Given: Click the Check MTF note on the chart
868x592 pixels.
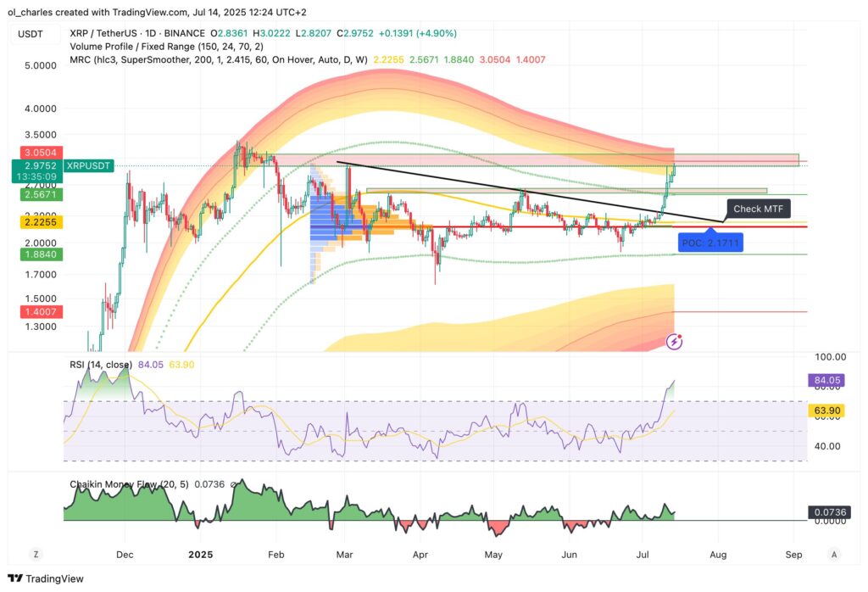Looking at the screenshot, I should pyautogui.click(x=759, y=208).
